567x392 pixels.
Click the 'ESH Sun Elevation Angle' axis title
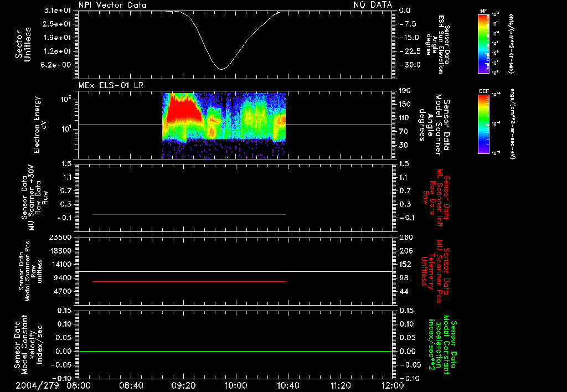click(x=437, y=44)
